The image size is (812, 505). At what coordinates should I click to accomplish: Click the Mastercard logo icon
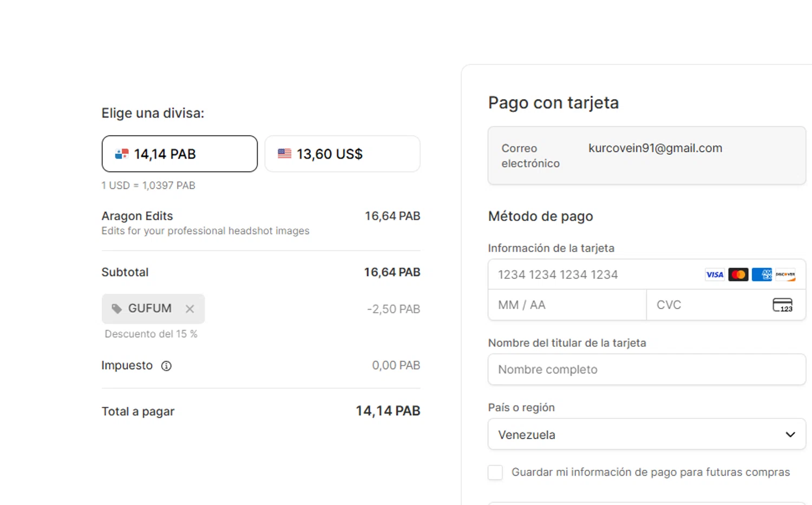(x=738, y=274)
